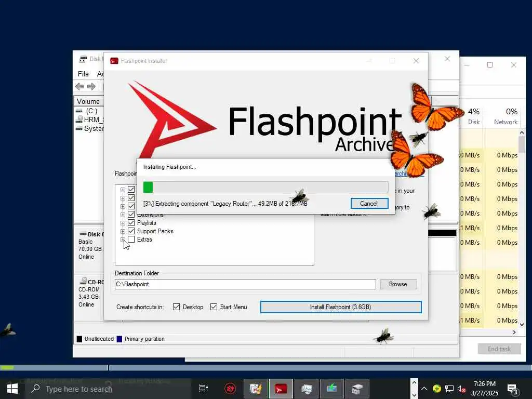Screen dimensions: 532x399
Task: Click the 3.43 GB CD-ROM size text
Action: click(88, 297)
